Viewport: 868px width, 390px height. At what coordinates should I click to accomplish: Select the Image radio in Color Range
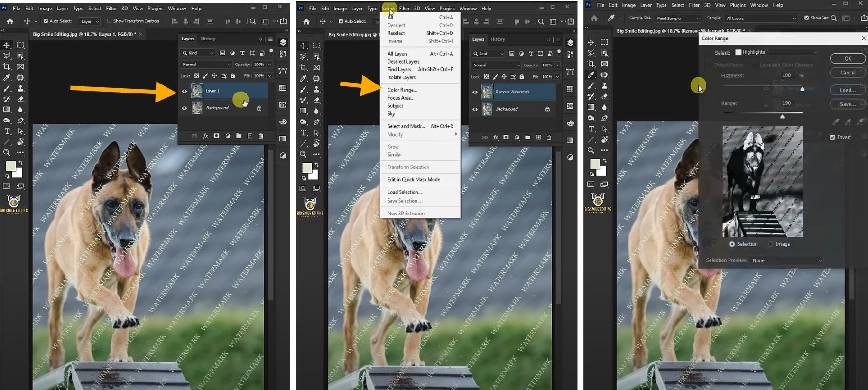(770, 244)
